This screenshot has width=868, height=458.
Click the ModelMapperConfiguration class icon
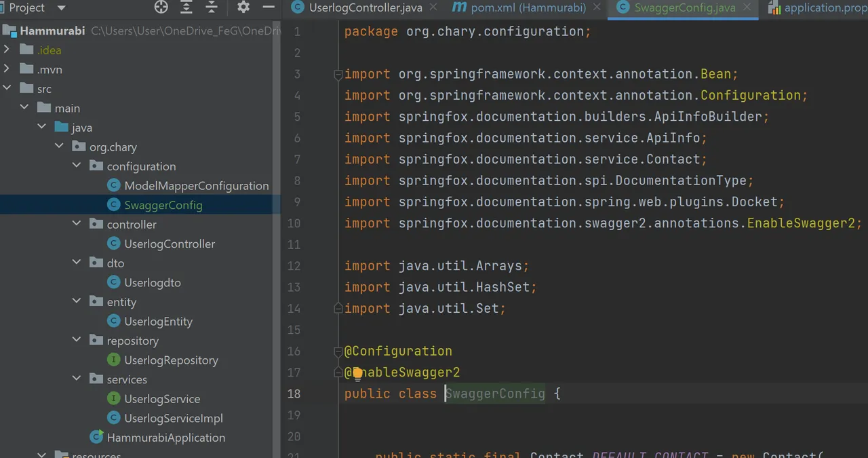tap(114, 185)
